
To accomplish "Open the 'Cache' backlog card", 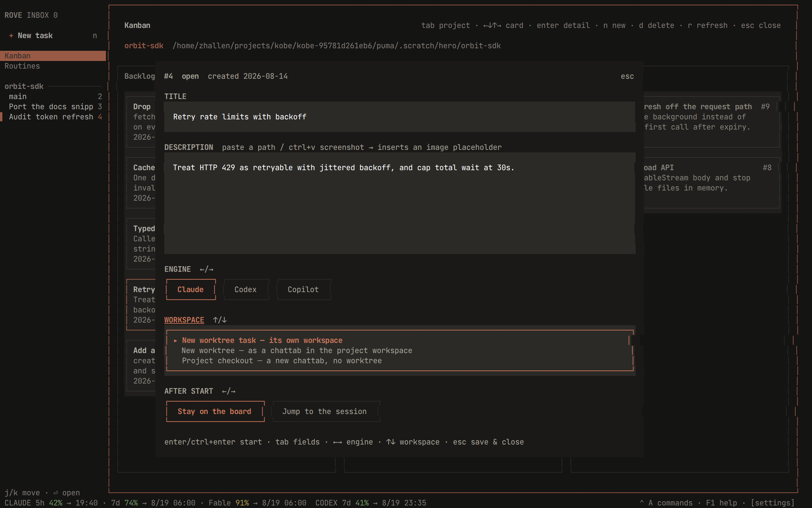I will tap(141, 183).
